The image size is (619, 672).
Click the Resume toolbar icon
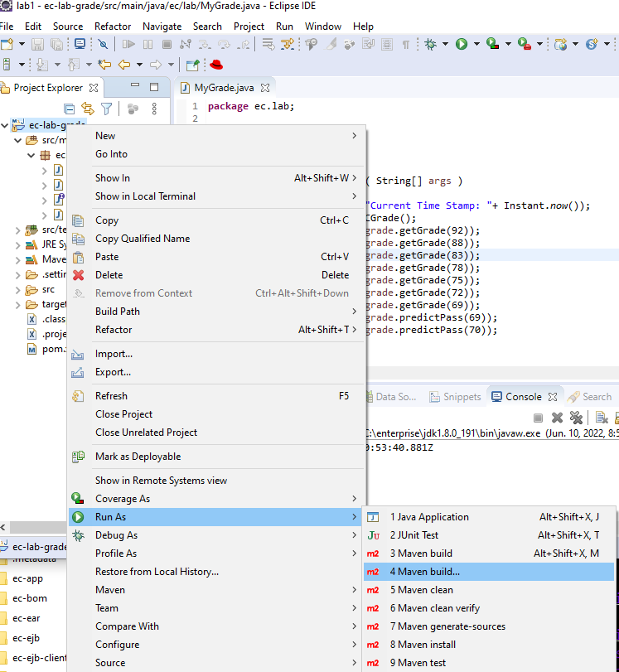click(128, 44)
